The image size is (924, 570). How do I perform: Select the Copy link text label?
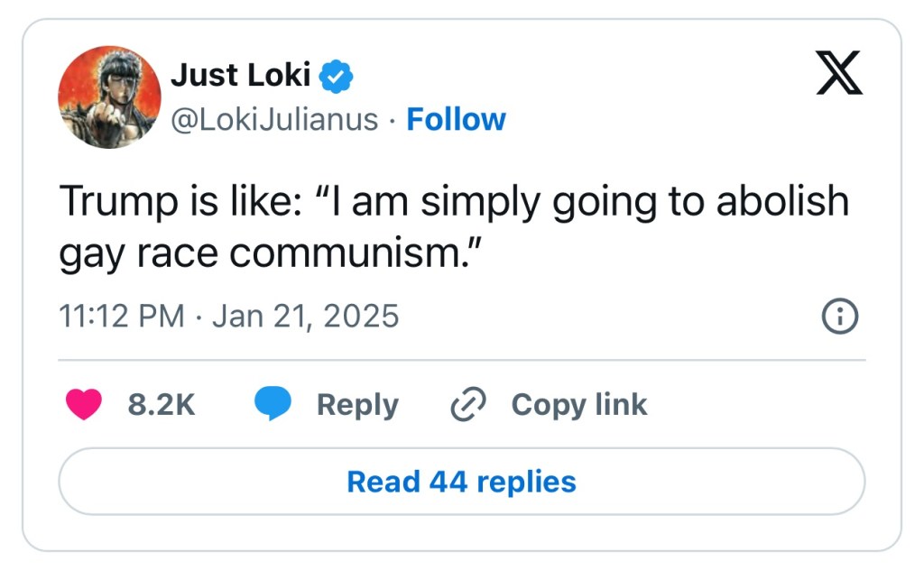pos(579,405)
